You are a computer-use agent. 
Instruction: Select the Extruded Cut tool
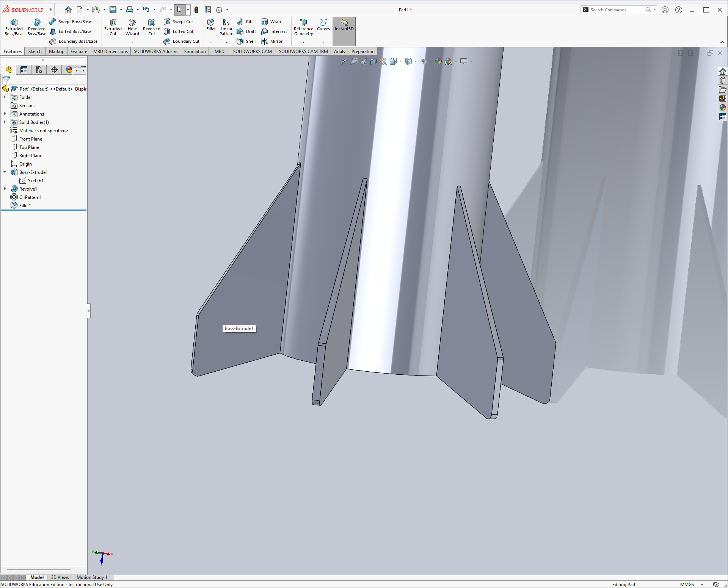coord(113,27)
